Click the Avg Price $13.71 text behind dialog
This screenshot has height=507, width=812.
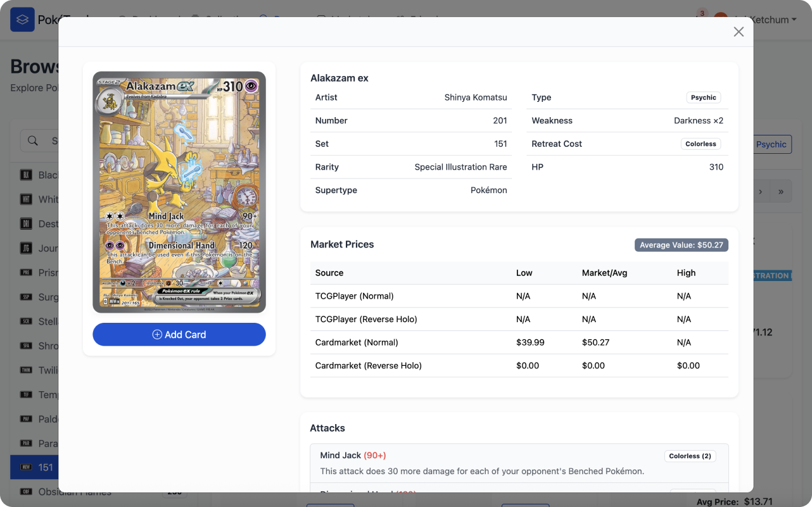735,501
